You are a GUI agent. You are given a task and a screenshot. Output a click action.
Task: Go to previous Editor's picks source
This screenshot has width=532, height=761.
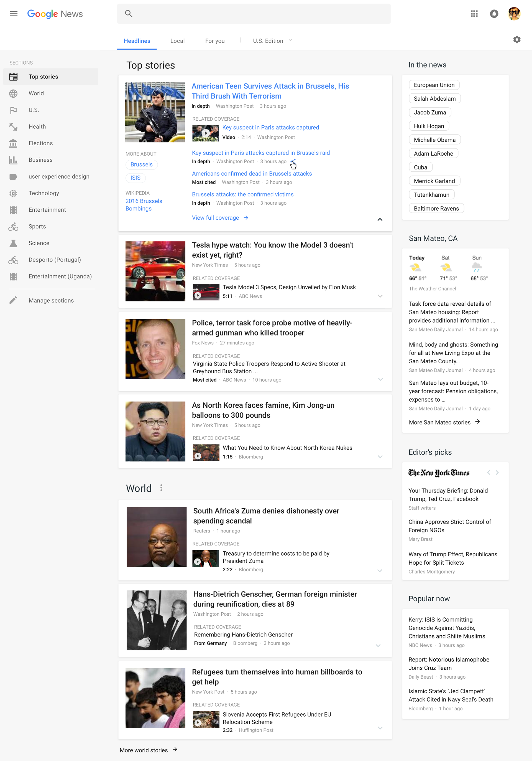click(488, 473)
